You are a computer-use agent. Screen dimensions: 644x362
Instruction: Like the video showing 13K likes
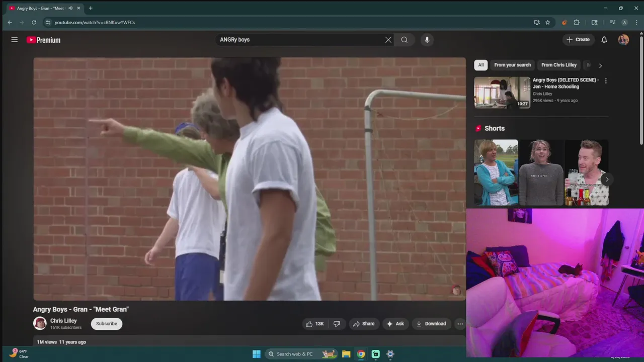coord(315,324)
